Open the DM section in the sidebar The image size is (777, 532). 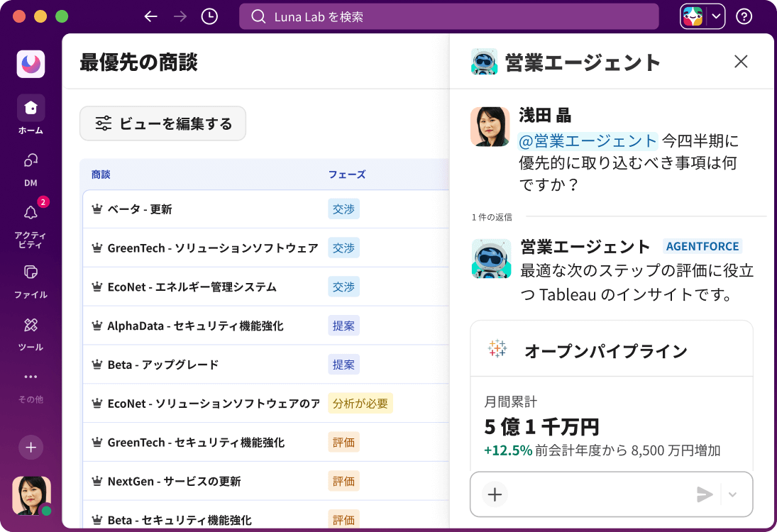tap(31, 165)
